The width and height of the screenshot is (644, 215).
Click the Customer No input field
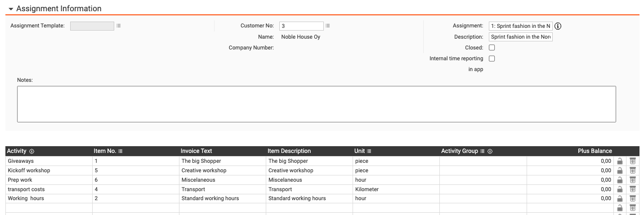pyautogui.click(x=301, y=26)
